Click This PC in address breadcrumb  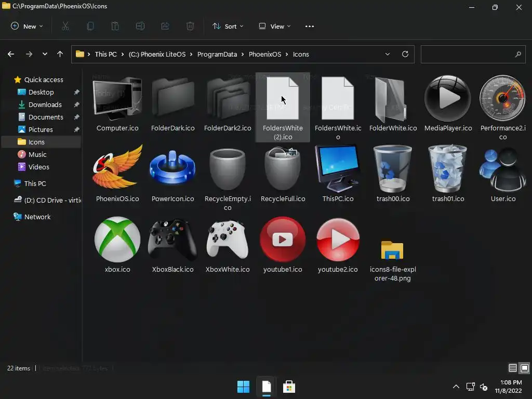tap(105, 54)
